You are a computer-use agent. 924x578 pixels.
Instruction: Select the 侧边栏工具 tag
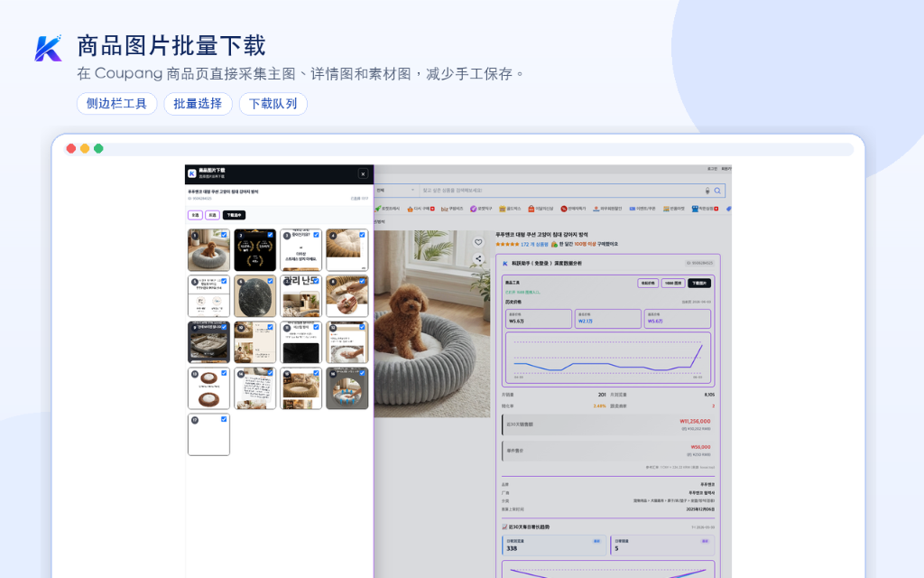(x=116, y=104)
